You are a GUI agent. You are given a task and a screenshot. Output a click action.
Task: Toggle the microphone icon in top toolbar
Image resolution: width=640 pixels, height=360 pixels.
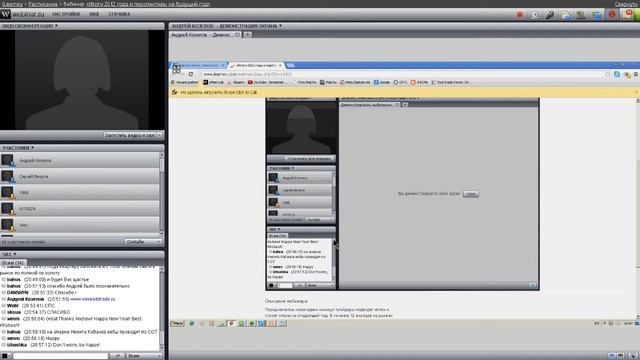[550, 15]
